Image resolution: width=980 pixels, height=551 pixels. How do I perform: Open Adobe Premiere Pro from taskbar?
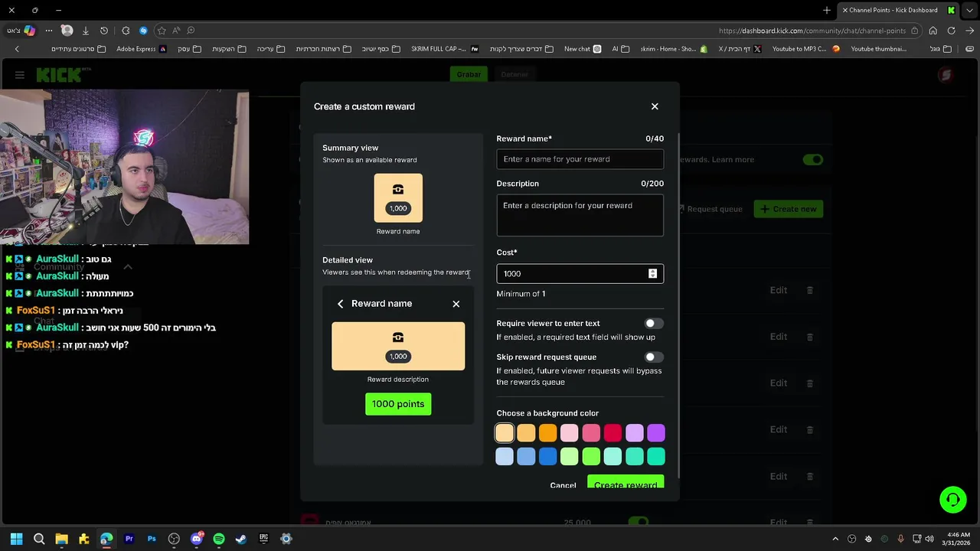(x=129, y=539)
